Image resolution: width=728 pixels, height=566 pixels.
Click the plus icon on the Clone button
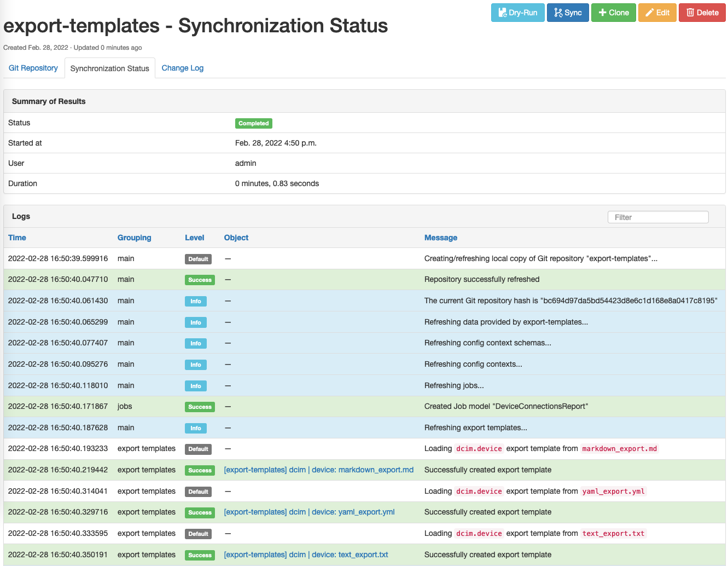pos(602,12)
